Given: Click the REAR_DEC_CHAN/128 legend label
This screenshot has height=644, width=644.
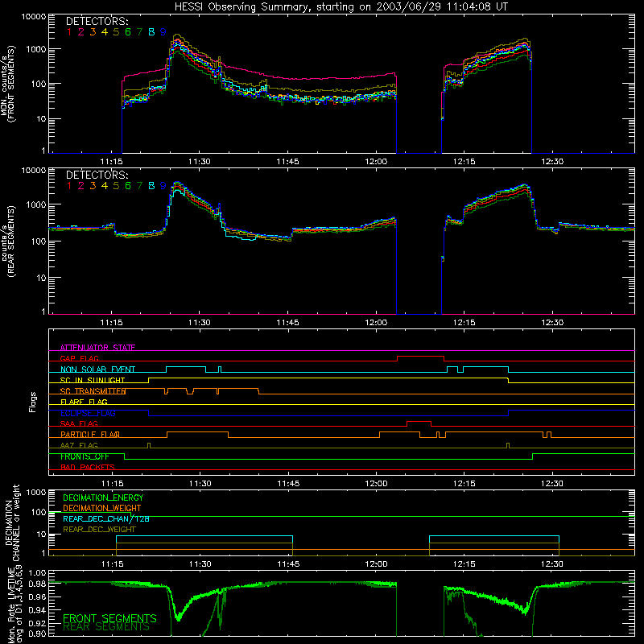Looking at the screenshot, I should point(106,518).
